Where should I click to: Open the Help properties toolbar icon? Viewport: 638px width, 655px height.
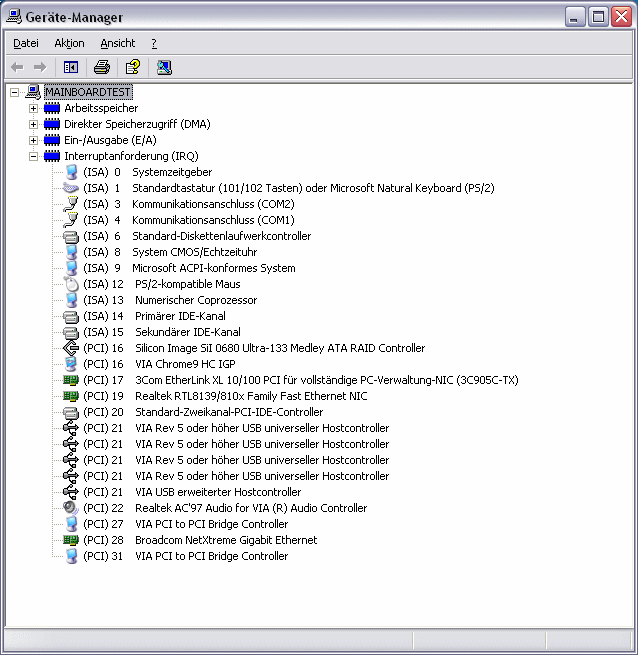(x=133, y=67)
